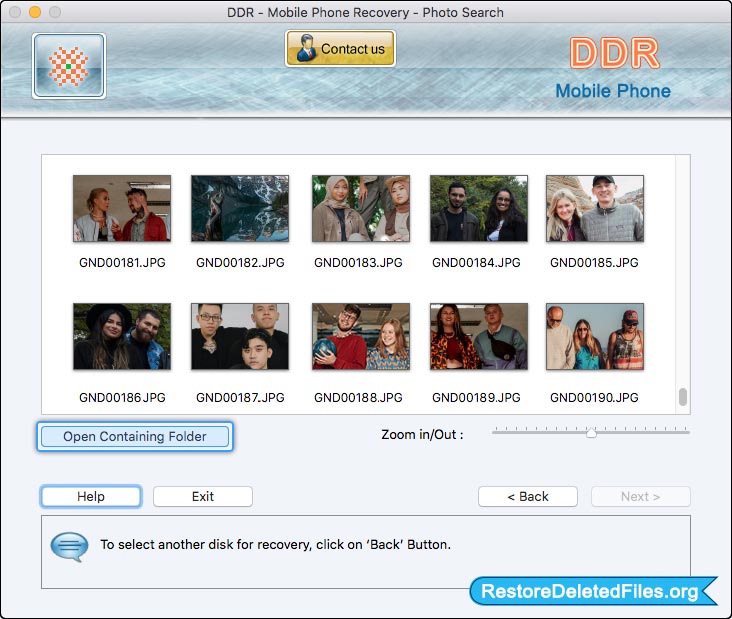Select thumbnail of GND00182.JPG
Image resolution: width=732 pixels, height=619 pixels.
[x=240, y=208]
